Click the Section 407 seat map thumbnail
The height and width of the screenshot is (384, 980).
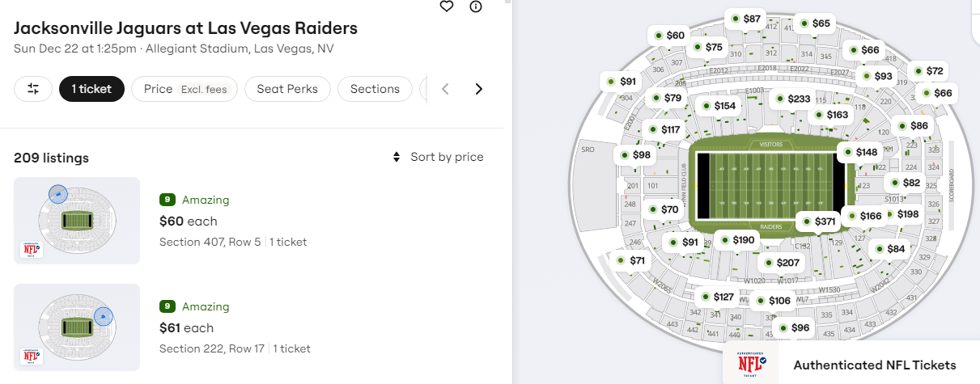(x=77, y=221)
